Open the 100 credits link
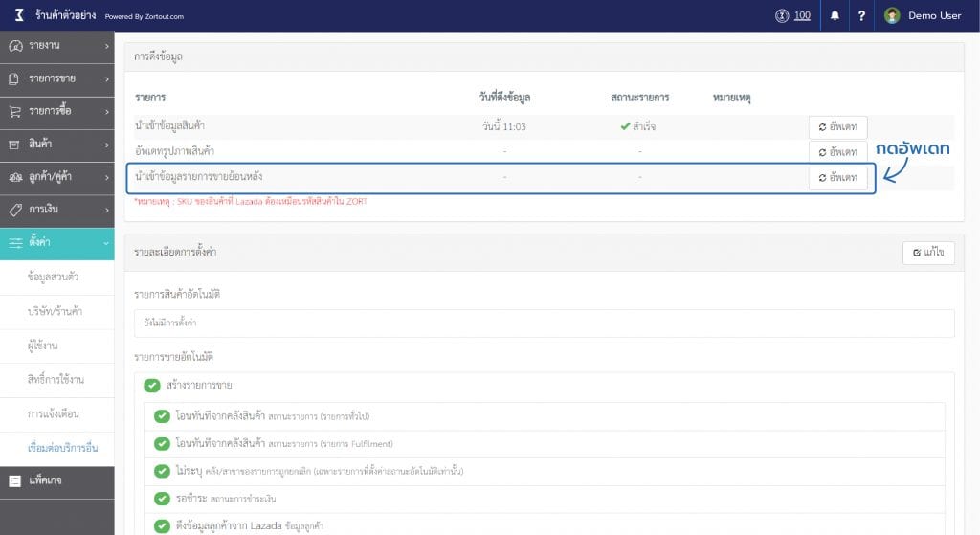 (802, 15)
